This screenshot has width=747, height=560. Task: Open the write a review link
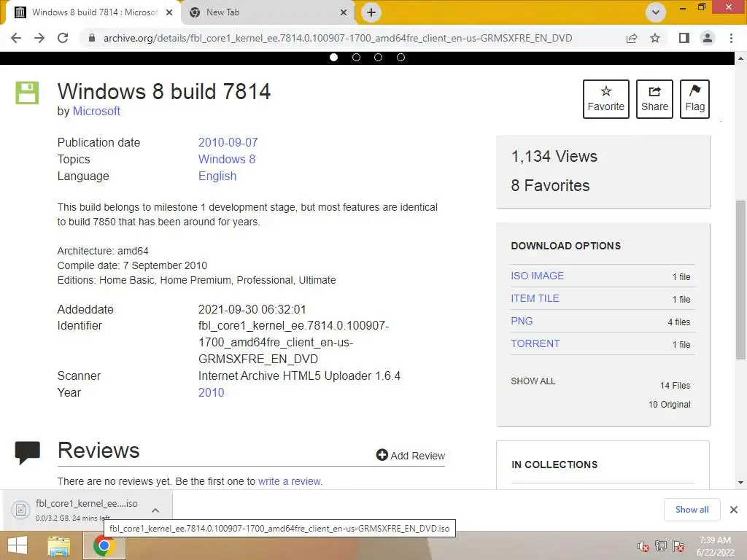290,481
